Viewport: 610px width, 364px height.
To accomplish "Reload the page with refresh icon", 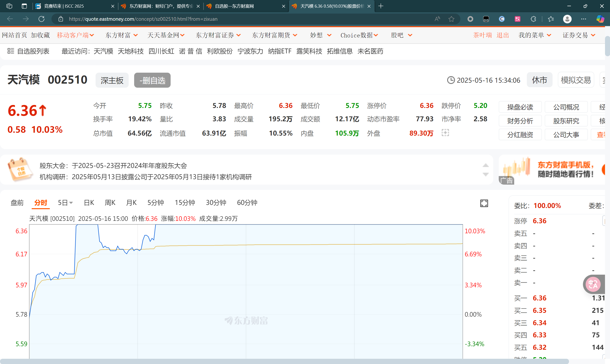I will pos(41,19).
